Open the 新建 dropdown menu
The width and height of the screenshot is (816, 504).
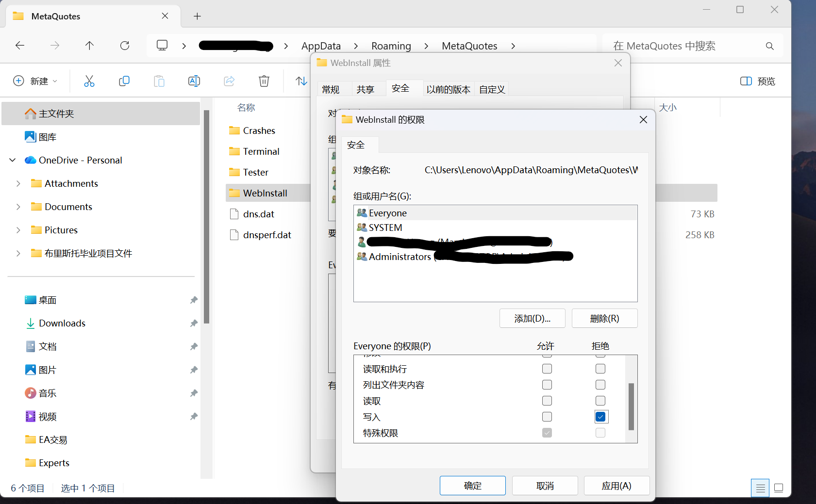(x=35, y=81)
